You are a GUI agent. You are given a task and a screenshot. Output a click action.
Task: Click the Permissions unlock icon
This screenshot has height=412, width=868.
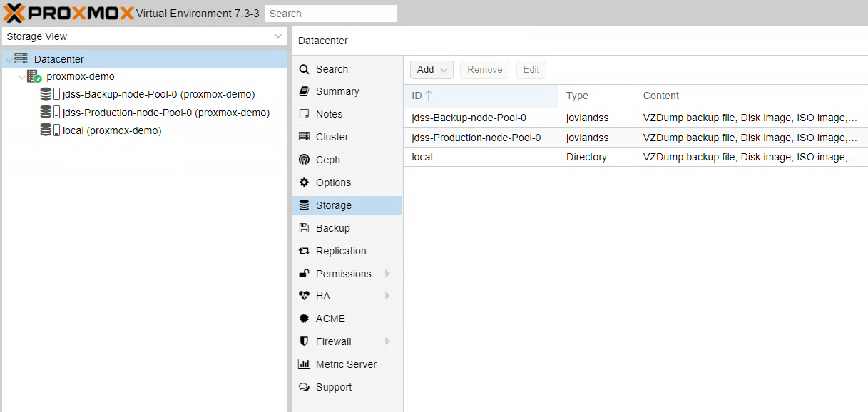tap(304, 274)
